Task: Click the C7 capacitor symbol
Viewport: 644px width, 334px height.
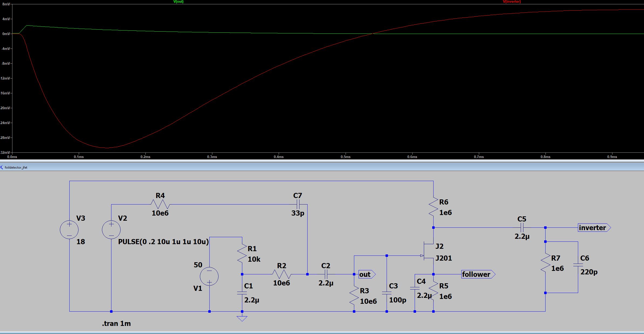Action: point(298,204)
